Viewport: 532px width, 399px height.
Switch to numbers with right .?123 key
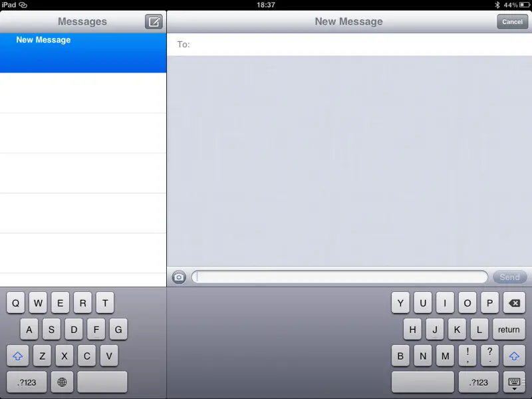(478, 382)
